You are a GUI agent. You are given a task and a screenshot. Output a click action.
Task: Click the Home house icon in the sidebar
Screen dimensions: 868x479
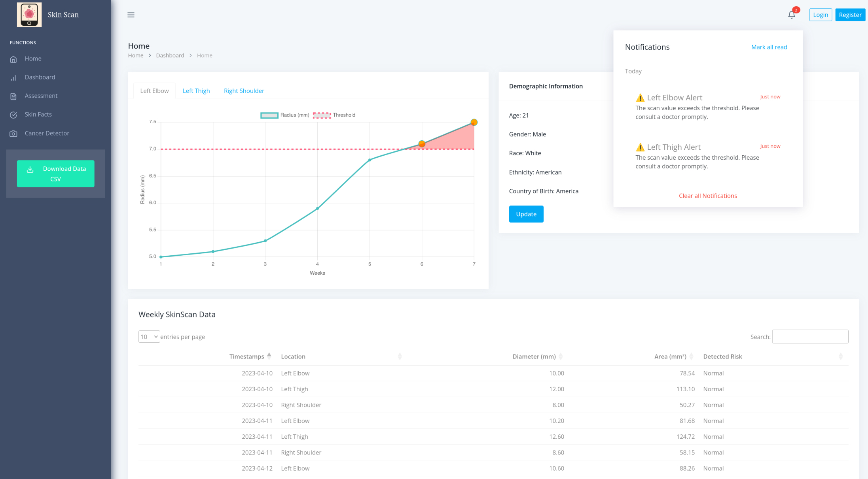(13, 59)
